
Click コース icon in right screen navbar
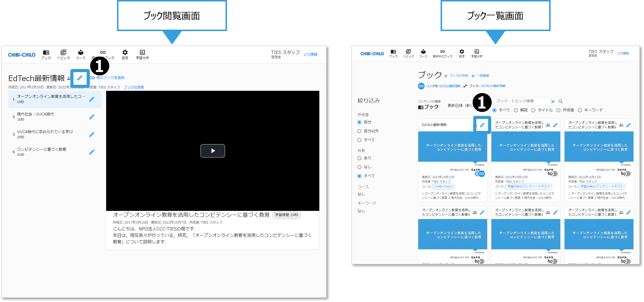[x=423, y=53]
